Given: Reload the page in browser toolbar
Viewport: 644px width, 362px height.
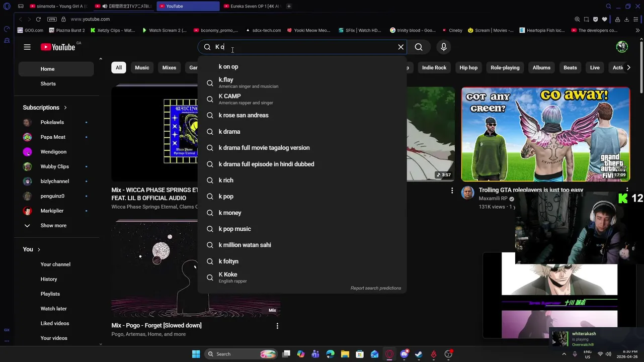Looking at the screenshot, I should (38, 19).
